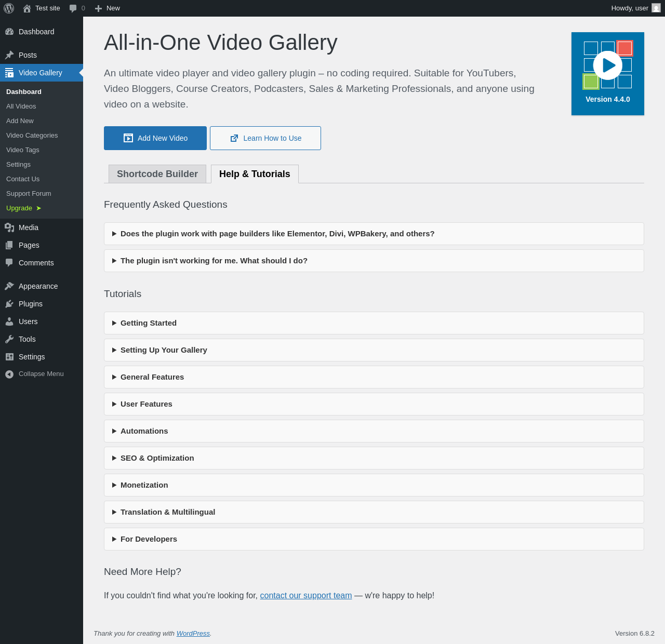Click the Need More Help? heading
The width and height of the screenshot is (665, 644).
click(x=142, y=572)
